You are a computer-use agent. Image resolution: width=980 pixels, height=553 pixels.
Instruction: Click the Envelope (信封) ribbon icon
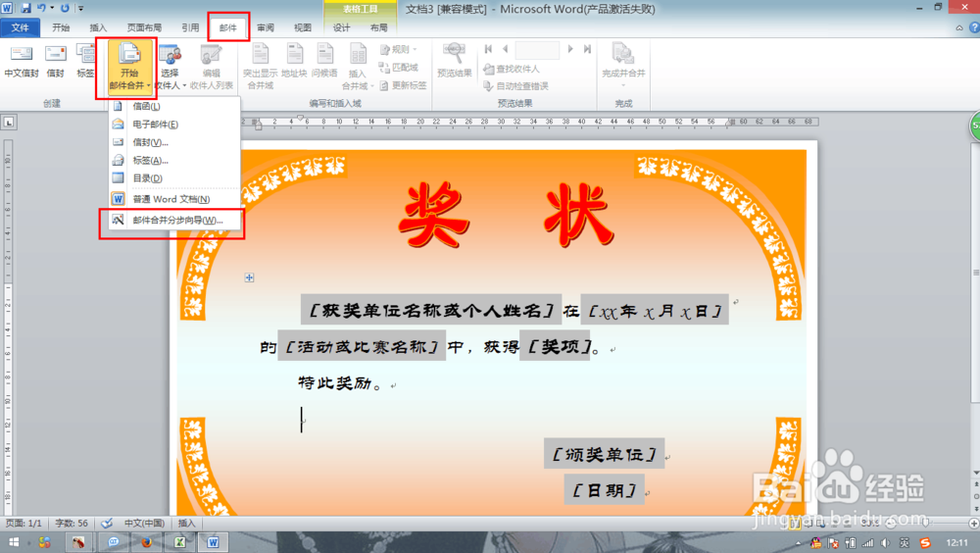55,61
